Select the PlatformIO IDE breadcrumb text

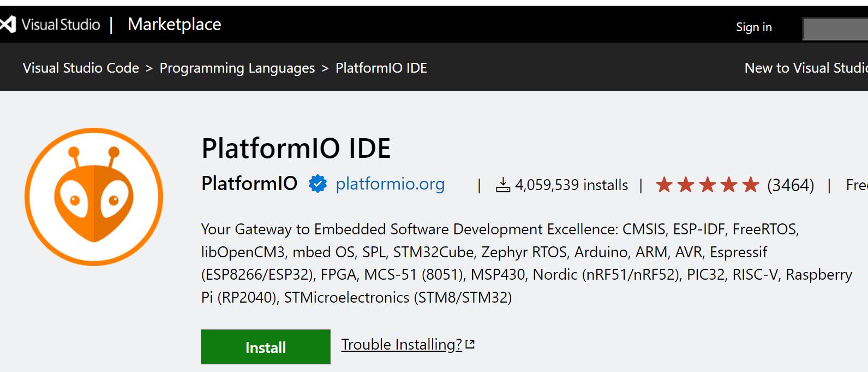[x=381, y=68]
